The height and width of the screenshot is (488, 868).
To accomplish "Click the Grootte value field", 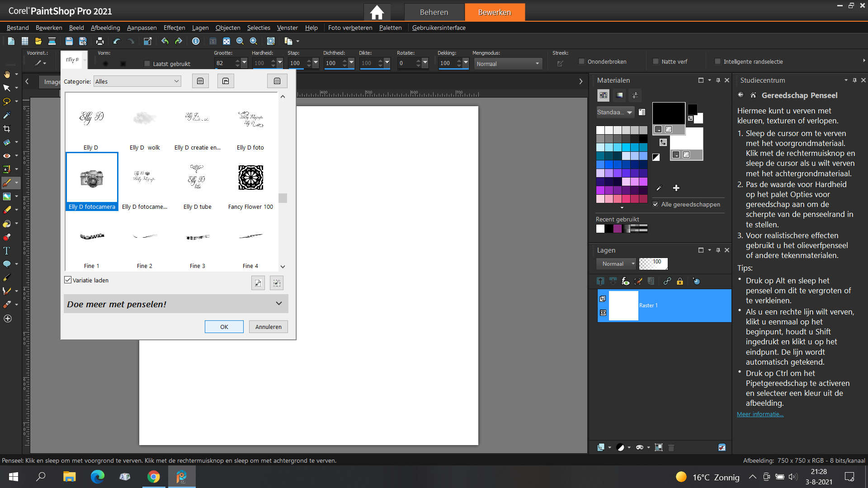I will (224, 63).
